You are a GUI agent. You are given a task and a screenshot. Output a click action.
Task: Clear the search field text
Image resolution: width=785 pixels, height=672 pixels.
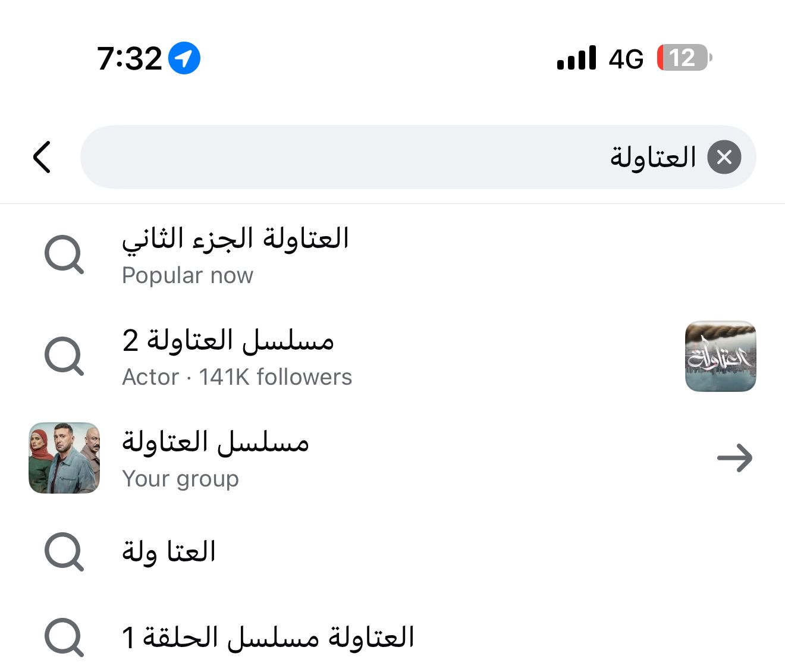[x=724, y=157]
